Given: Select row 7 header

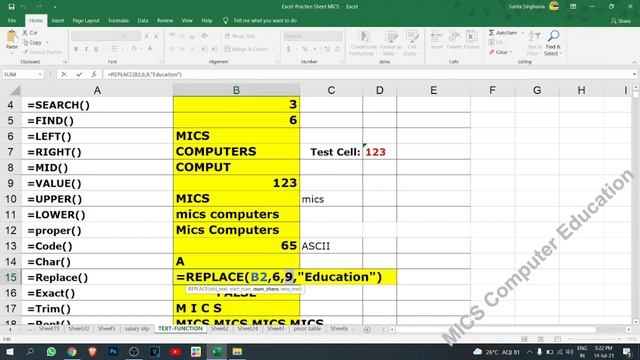Looking at the screenshot, I should point(11,152).
